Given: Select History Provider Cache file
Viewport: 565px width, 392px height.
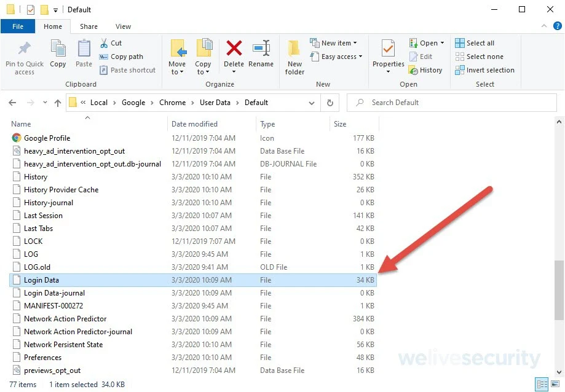Looking at the screenshot, I should [x=193, y=190].
